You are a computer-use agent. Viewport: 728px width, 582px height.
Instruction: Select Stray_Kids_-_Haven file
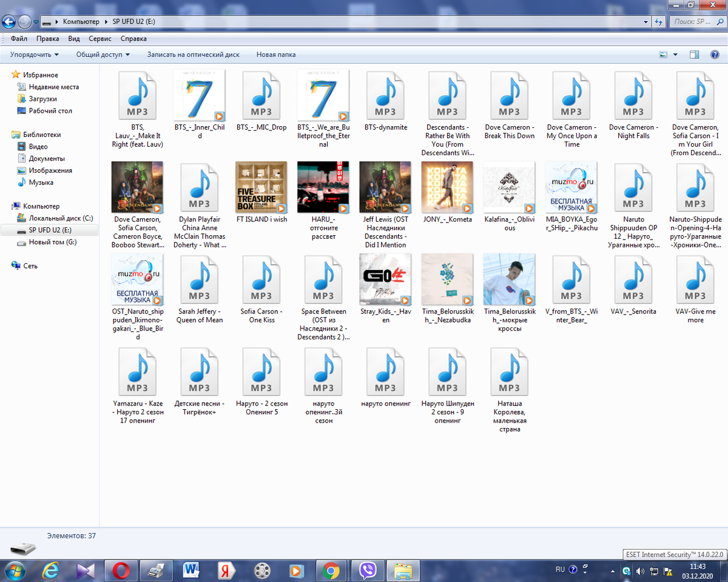[385, 289]
